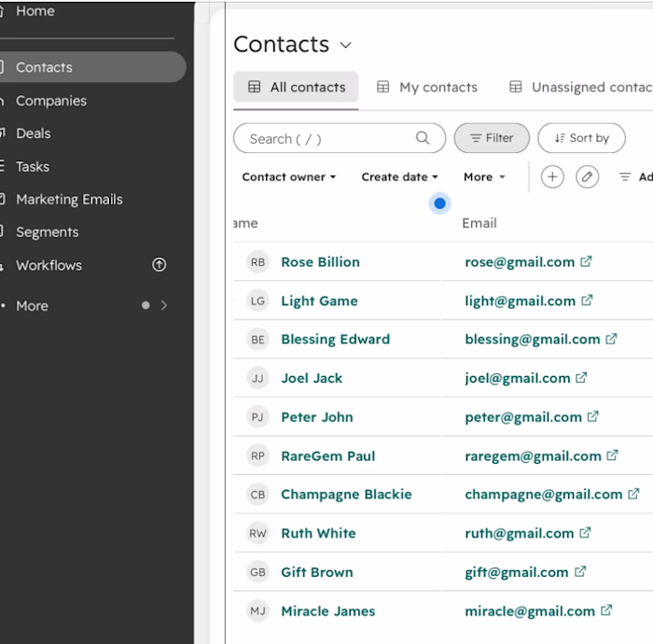Open Segments in the sidebar
The width and height of the screenshot is (653, 644).
(x=47, y=232)
